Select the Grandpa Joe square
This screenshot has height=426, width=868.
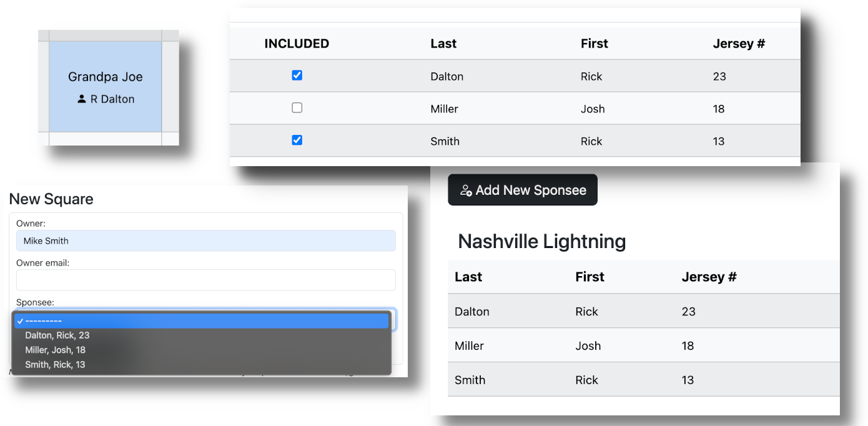click(106, 86)
